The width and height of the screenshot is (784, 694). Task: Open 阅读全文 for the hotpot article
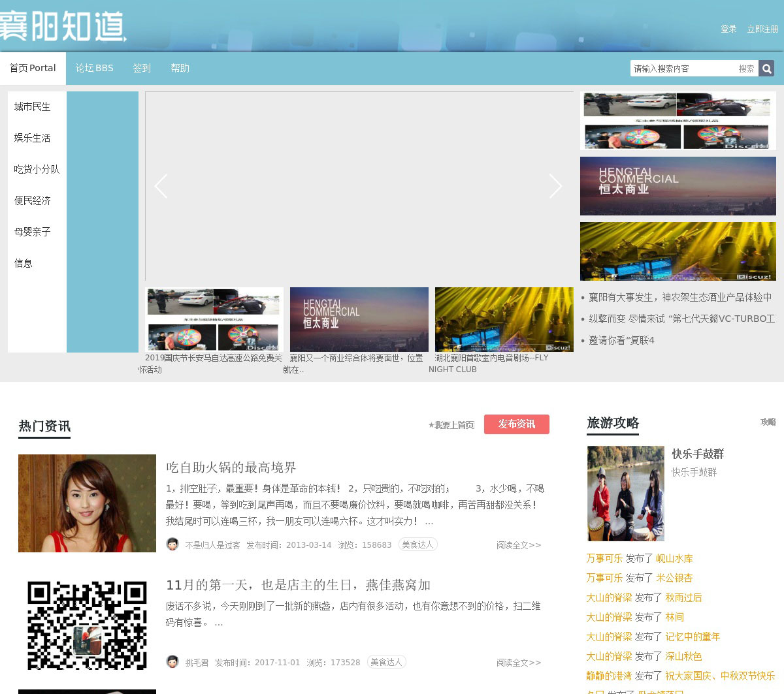(x=519, y=545)
